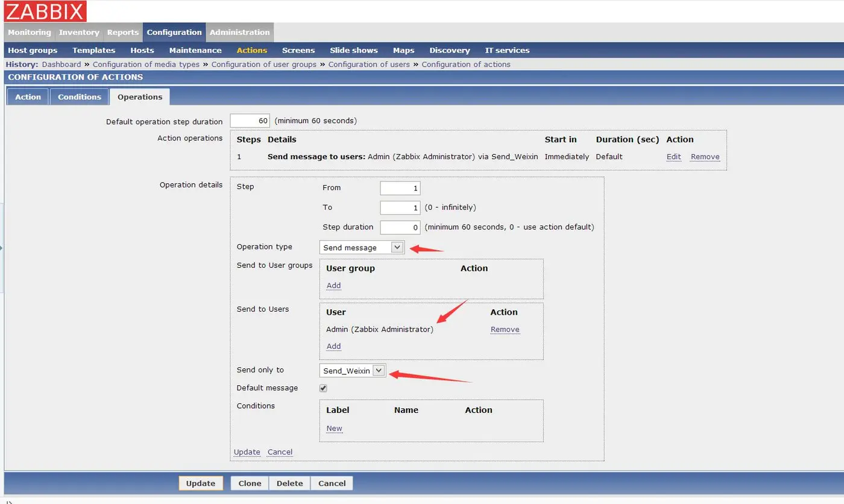Open Configuration of users history link
The width and height of the screenshot is (844, 504).
coord(369,65)
